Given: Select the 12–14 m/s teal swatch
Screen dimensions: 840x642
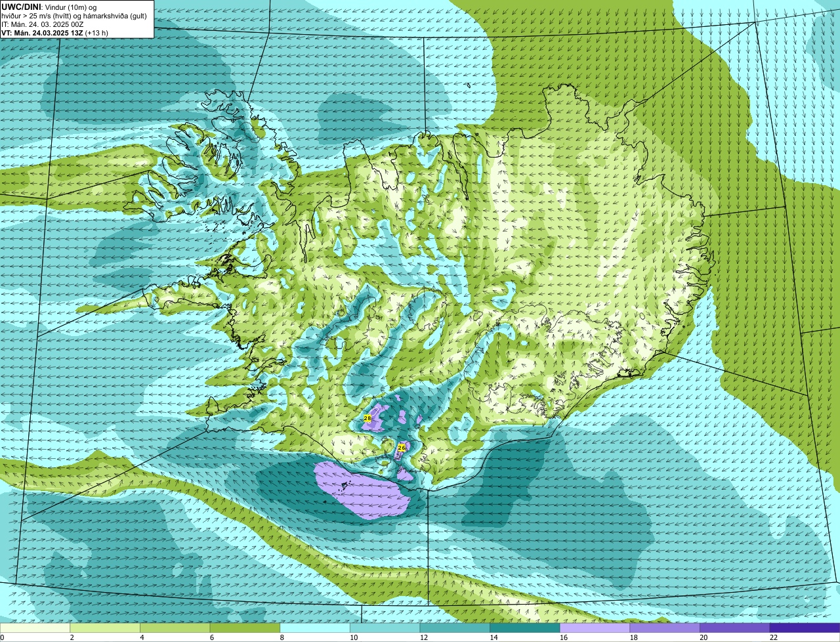Looking at the screenshot, I should (455, 628).
